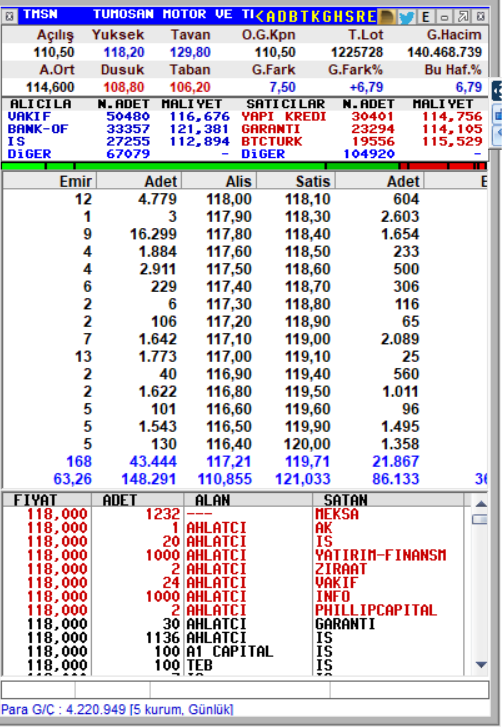The width and height of the screenshot is (502, 727).
Task: Click the total bid quantity 43.444
Action: (x=153, y=461)
